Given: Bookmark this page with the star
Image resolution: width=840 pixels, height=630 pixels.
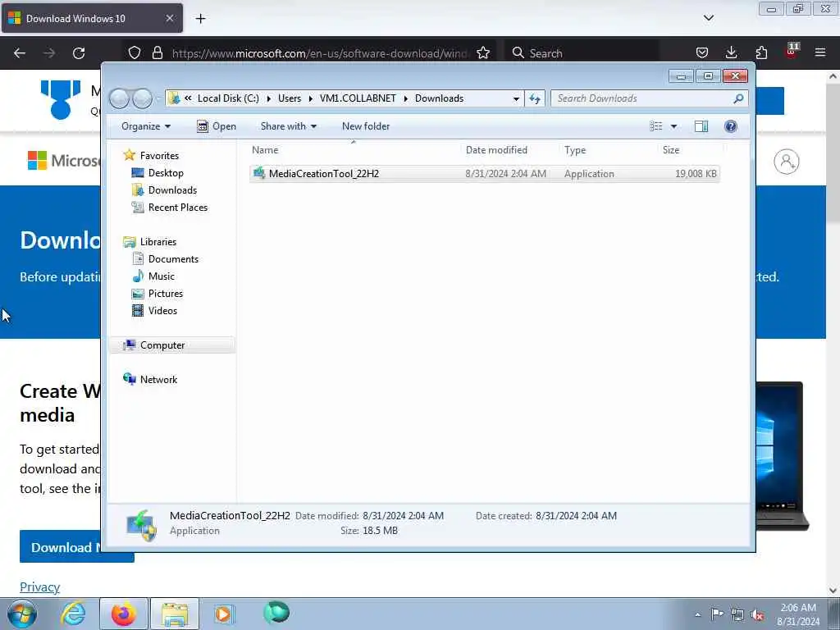Looking at the screenshot, I should (x=483, y=53).
